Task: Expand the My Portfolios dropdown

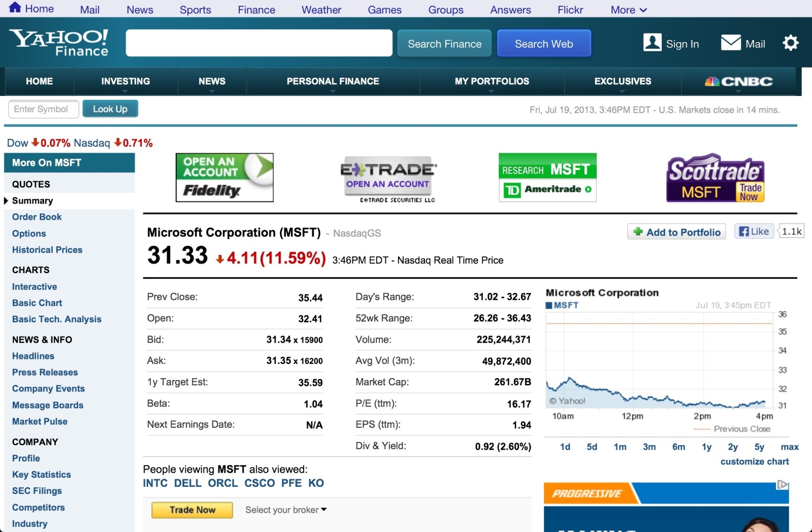Action: [x=492, y=82]
